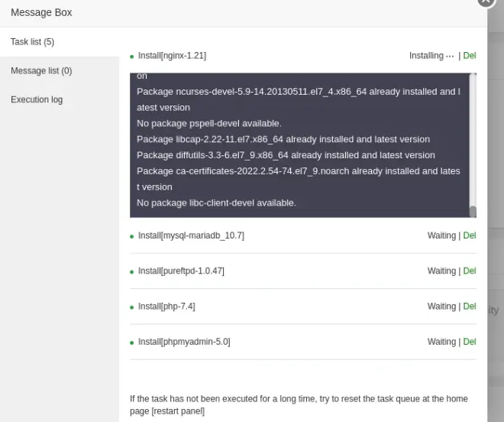This screenshot has width=504, height=422.
Task: Delete the pureftpd-1.0.47 install task
Action: pyautogui.click(x=470, y=271)
